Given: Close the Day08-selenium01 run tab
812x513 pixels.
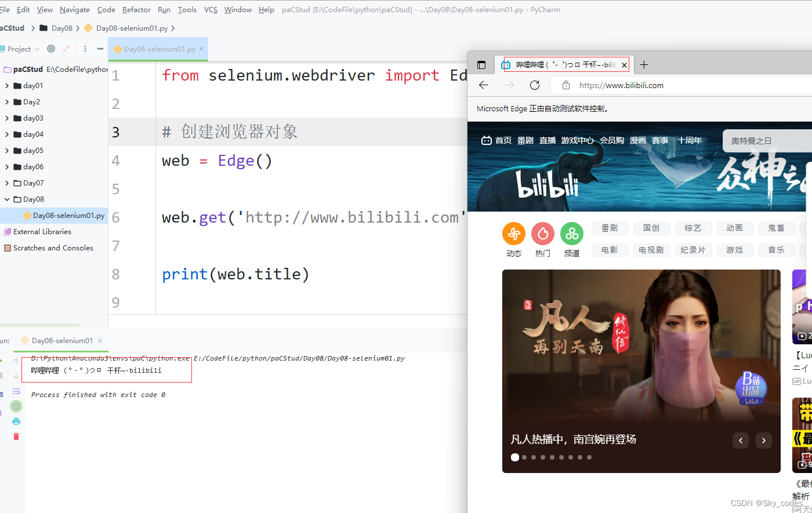Looking at the screenshot, I should (x=100, y=341).
